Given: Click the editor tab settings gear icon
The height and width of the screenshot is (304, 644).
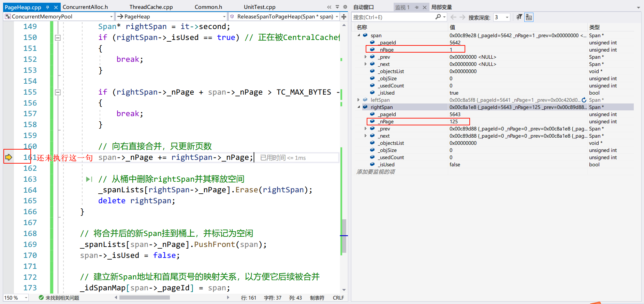Looking at the screenshot, I should click(345, 7).
